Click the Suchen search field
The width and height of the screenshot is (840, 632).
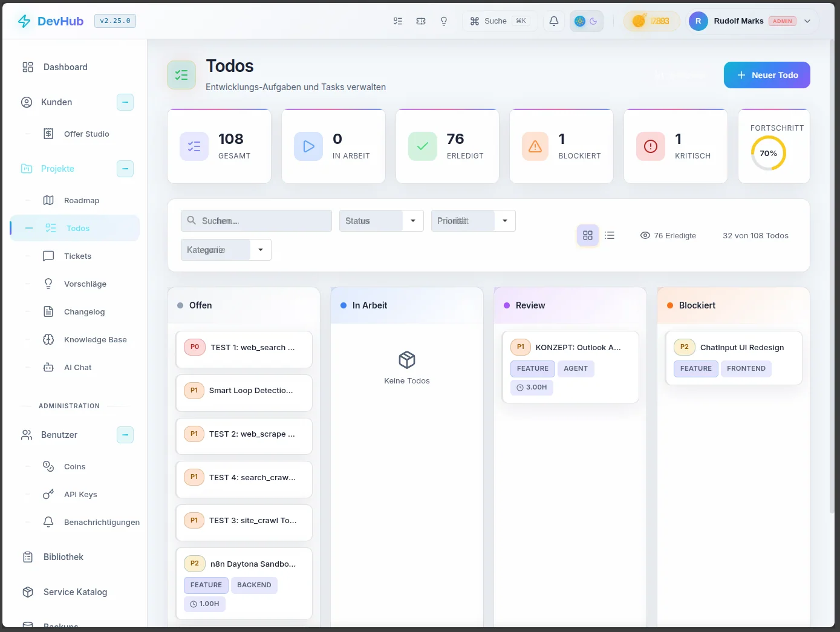click(x=256, y=221)
